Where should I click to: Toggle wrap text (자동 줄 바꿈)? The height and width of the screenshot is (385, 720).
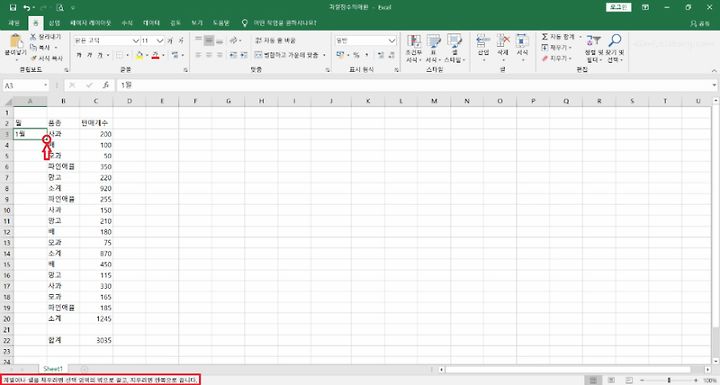coord(276,40)
